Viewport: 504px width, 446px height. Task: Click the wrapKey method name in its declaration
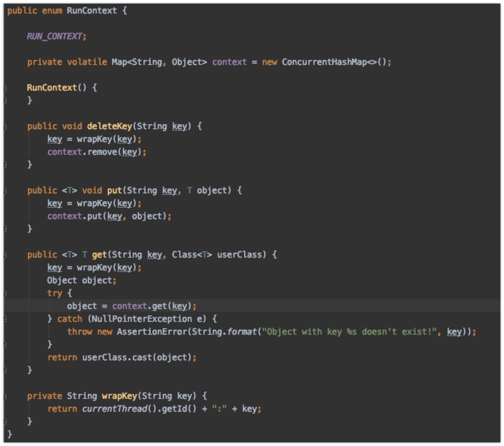pos(119,396)
